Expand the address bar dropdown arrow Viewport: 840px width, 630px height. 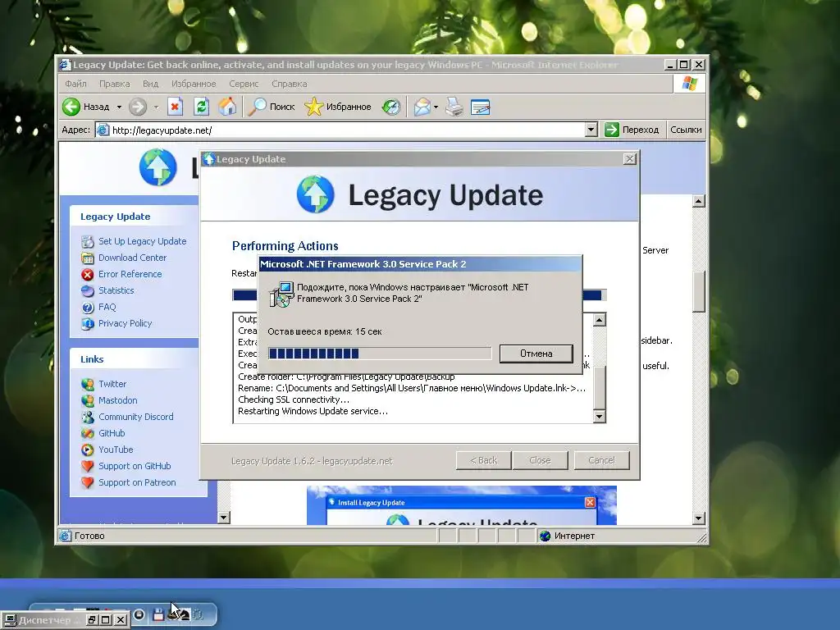point(591,130)
